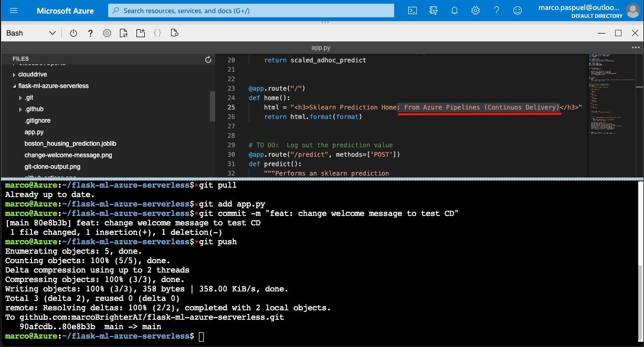Restart Cloud Shell with power icon

[73, 33]
